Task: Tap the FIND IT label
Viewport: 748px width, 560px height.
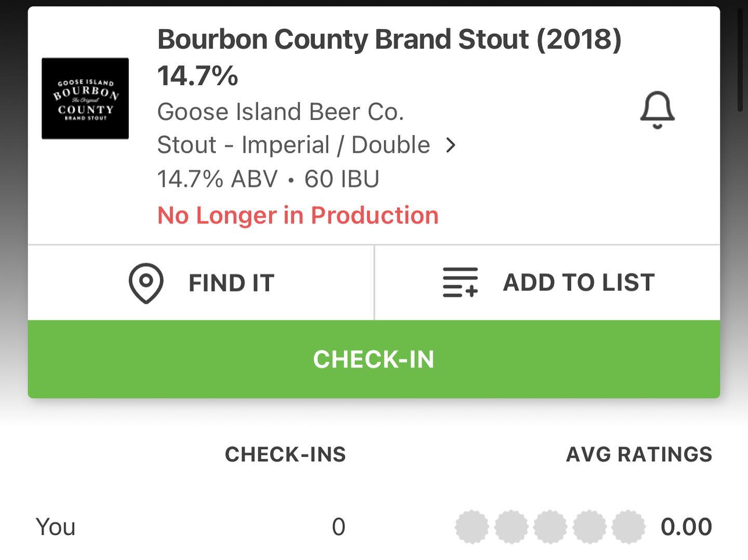Action: click(231, 283)
